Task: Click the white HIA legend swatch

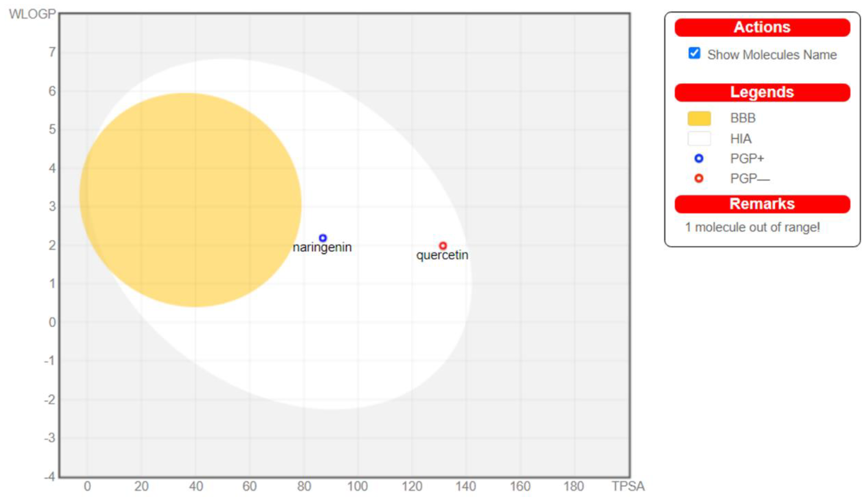Action: tap(699, 139)
